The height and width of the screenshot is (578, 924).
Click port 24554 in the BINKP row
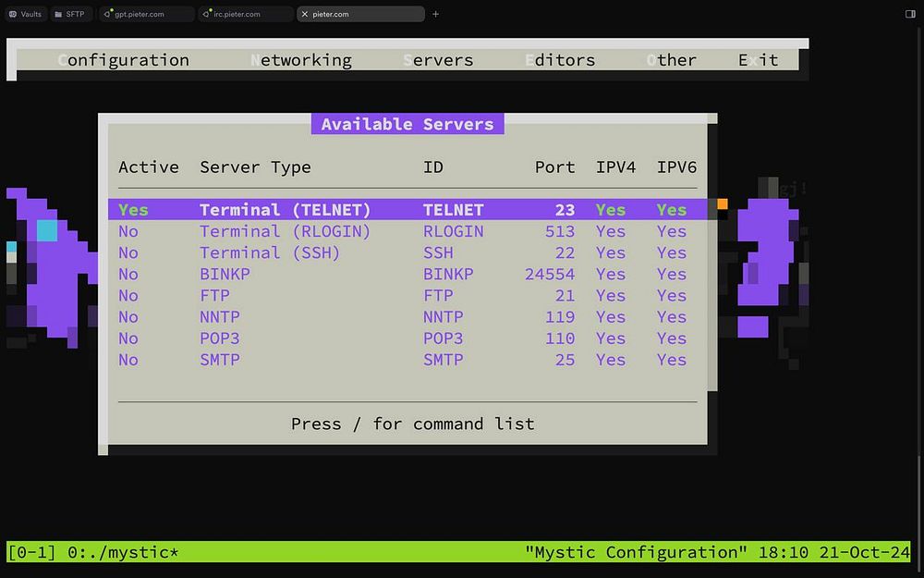point(550,275)
